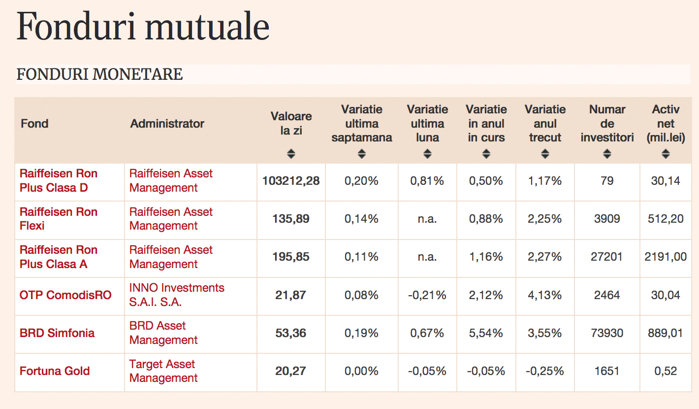Sort by Valoare la zi column arrows
The width and height of the screenshot is (699, 409).
291,154
